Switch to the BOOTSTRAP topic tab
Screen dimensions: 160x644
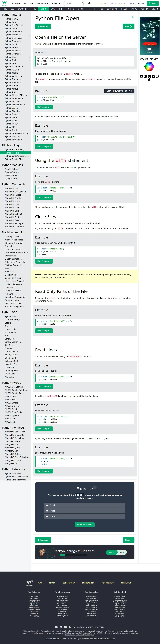click(x=112, y=9)
